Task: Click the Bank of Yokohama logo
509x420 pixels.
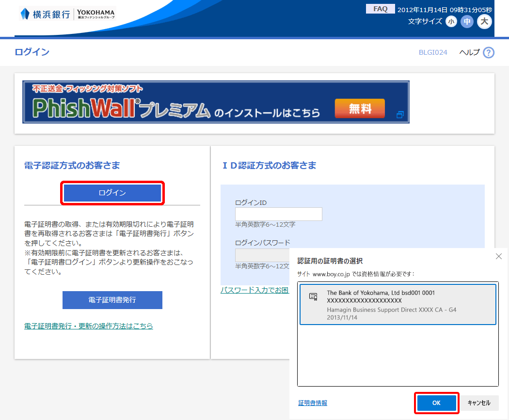Action: (x=68, y=14)
